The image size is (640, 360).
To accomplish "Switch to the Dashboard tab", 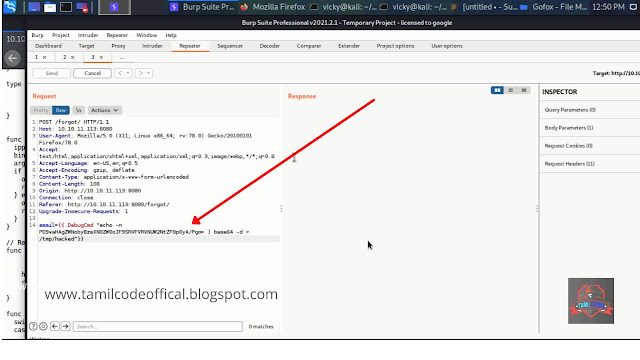I will point(49,46).
